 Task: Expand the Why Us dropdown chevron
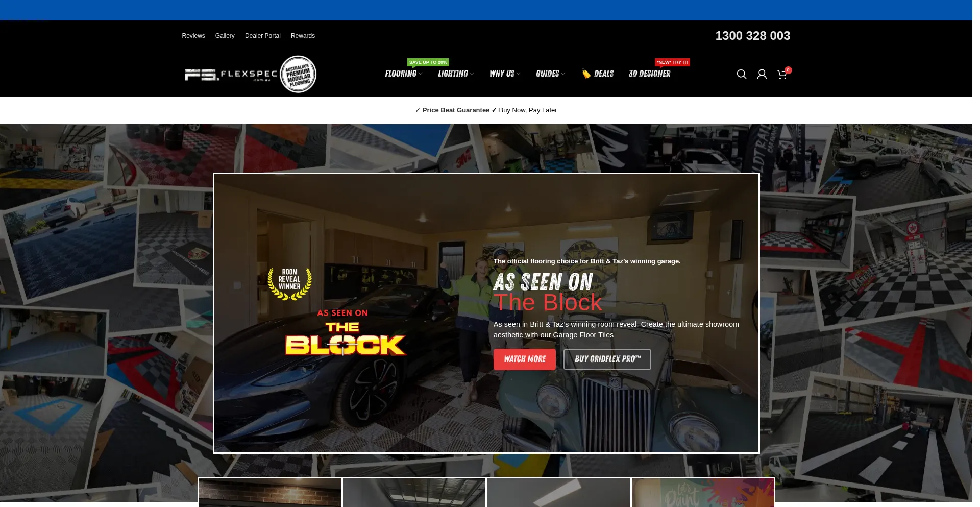coord(519,74)
